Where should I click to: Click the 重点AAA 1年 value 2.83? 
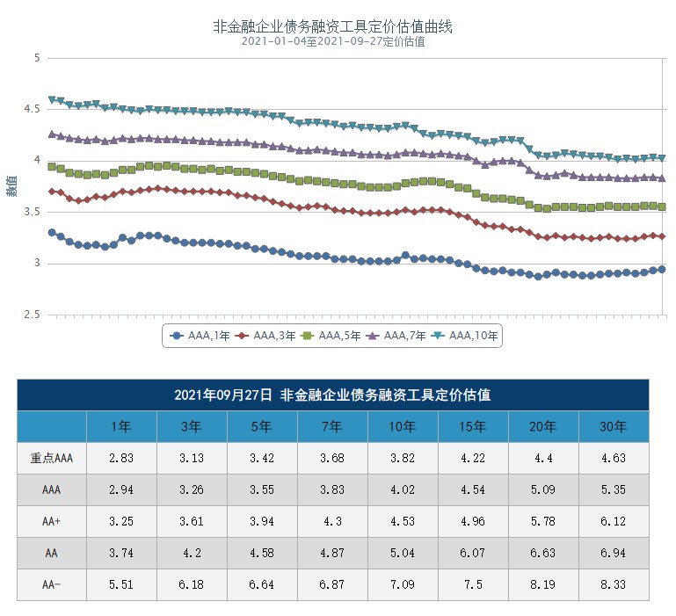[x=121, y=459]
